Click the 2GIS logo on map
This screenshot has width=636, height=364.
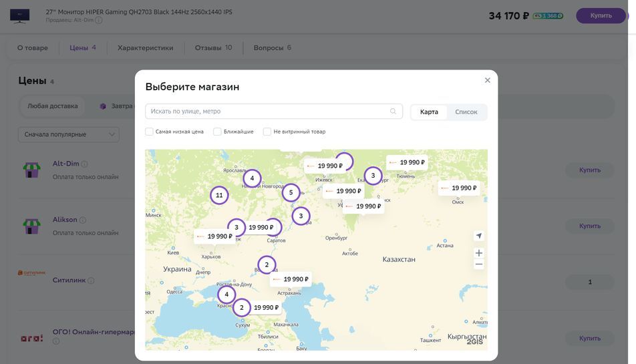(474, 341)
